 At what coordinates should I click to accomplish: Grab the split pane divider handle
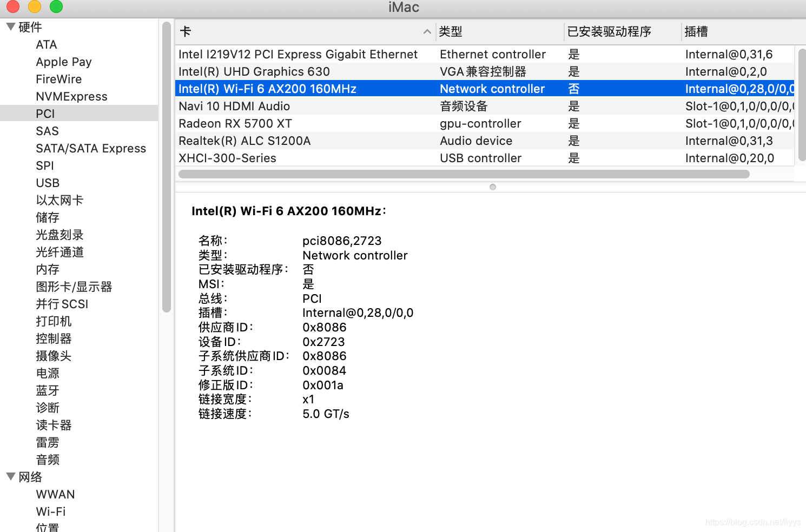point(493,187)
